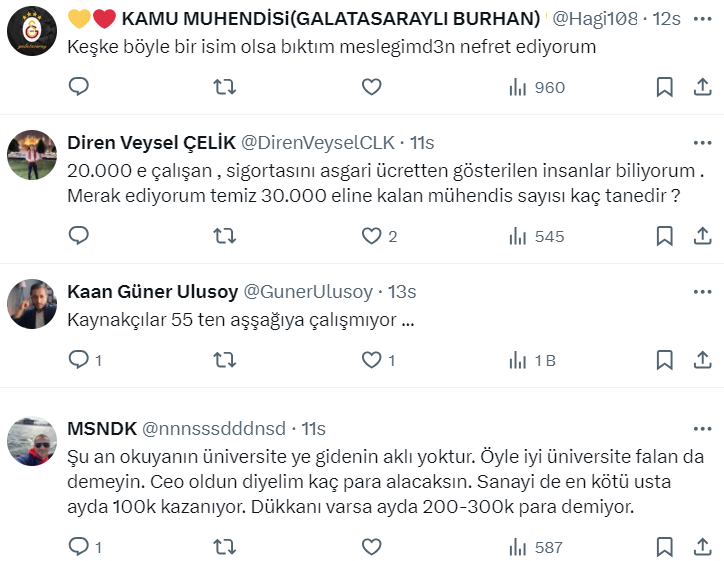
Task: Open more options for MSNDK's tweet
Action: click(702, 428)
